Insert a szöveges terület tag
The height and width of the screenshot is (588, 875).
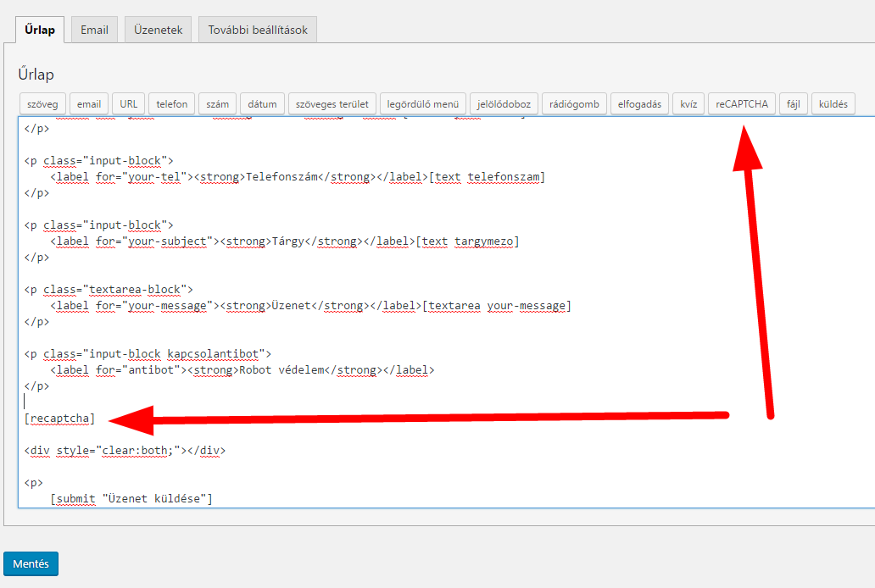pos(332,103)
